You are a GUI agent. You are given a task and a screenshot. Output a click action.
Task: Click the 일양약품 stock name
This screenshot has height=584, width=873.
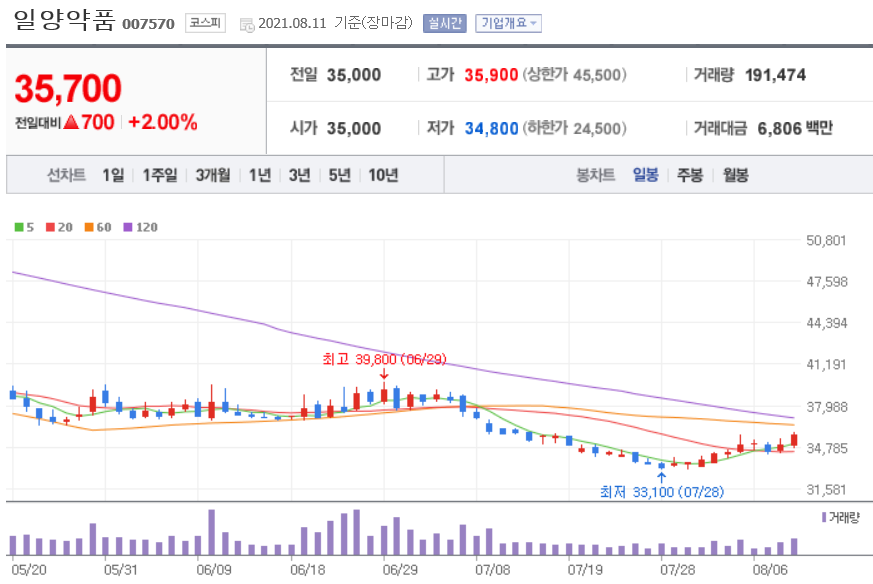click(x=64, y=20)
